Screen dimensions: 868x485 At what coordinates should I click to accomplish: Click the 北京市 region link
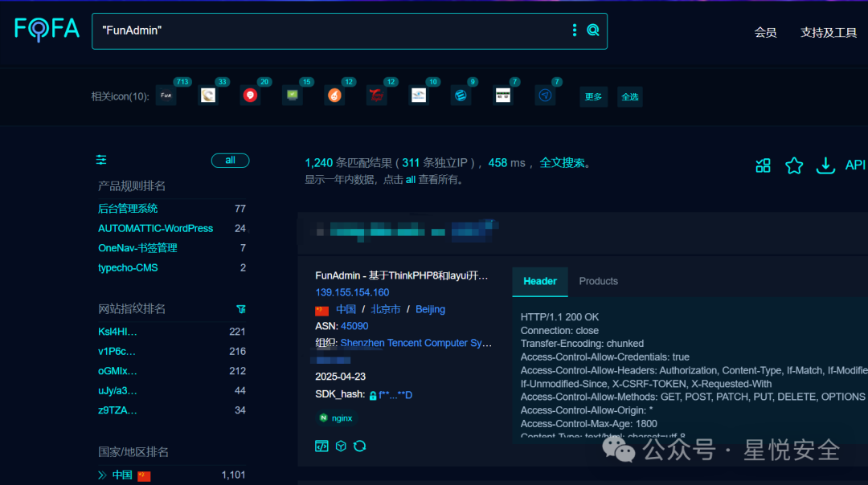coord(385,309)
